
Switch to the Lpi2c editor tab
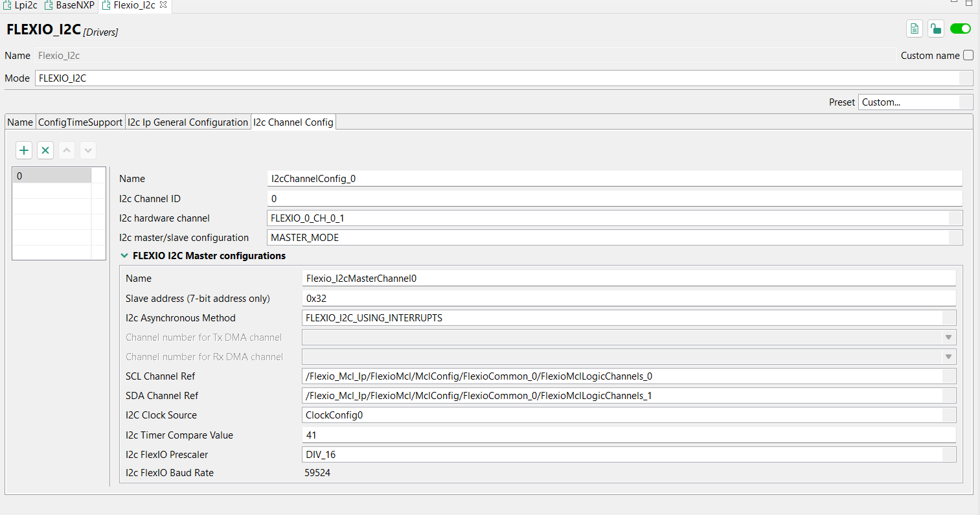click(x=21, y=5)
